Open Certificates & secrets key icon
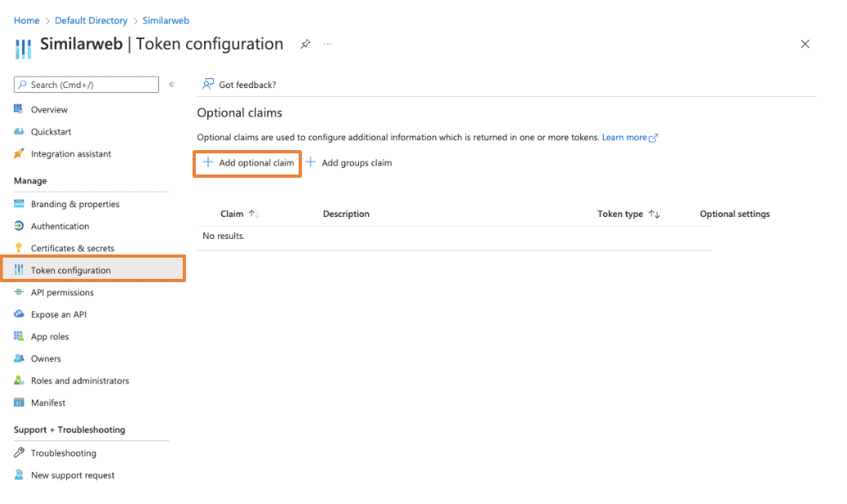This screenshot has width=847, height=504. 19,248
